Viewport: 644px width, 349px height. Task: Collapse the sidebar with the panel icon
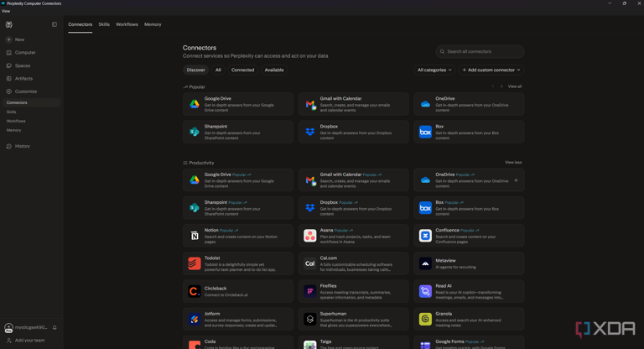tap(55, 24)
